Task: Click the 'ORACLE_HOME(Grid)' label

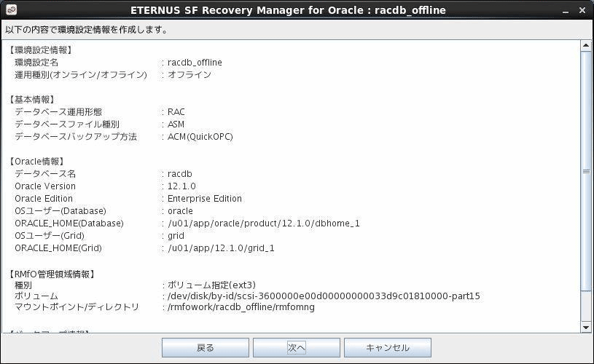Action: (58, 248)
